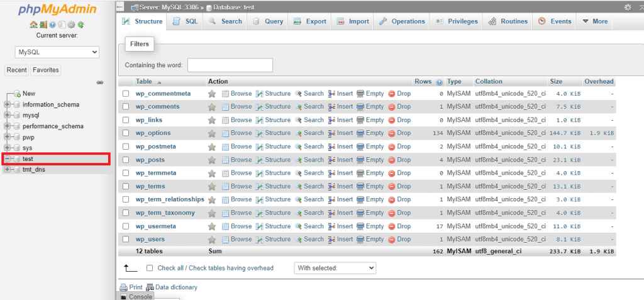Open the With selected dropdown
This screenshot has height=300, width=644.
[335, 268]
